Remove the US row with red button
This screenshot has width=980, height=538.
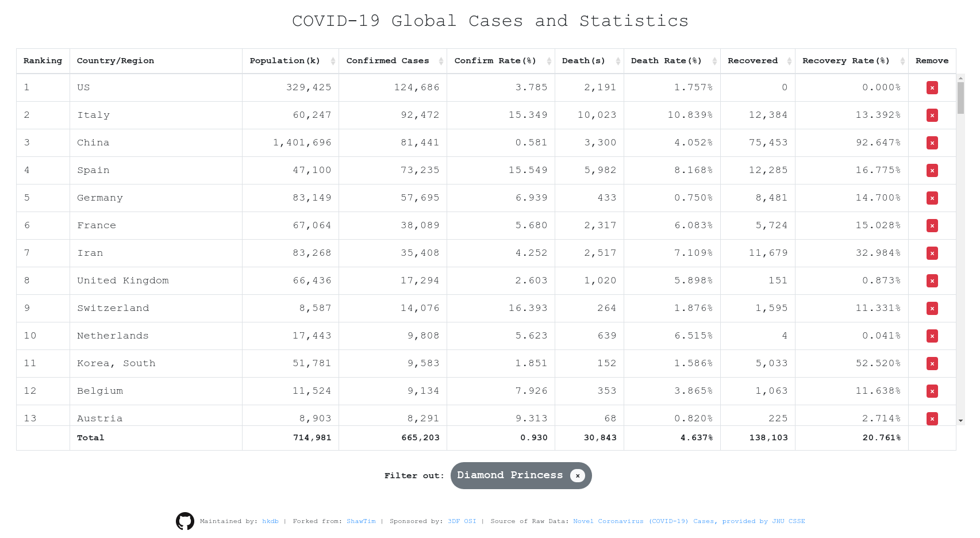pyautogui.click(x=932, y=87)
